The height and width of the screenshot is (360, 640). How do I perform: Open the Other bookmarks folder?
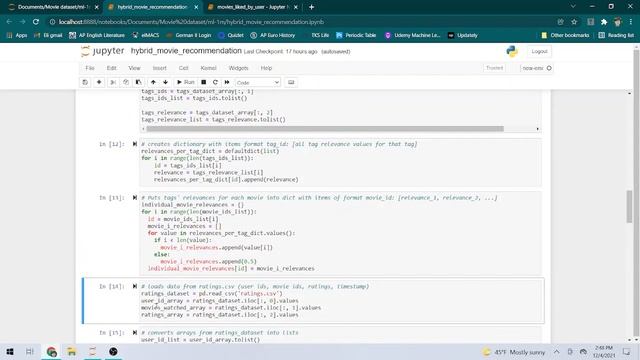point(565,36)
